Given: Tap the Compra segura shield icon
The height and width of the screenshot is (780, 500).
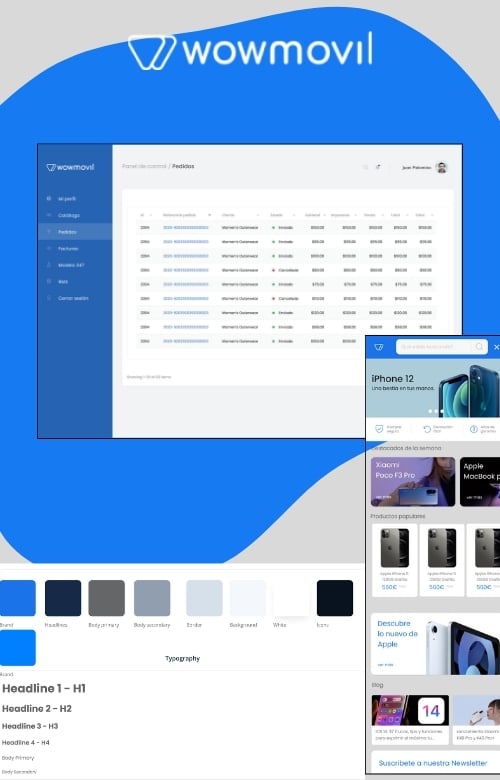Looking at the screenshot, I should [379, 429].
